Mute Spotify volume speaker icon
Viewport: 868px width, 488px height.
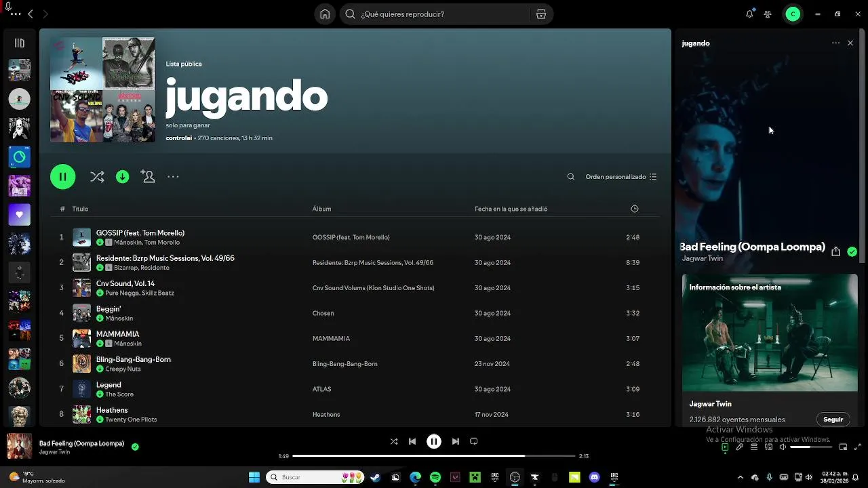click(x=783, y=447)
